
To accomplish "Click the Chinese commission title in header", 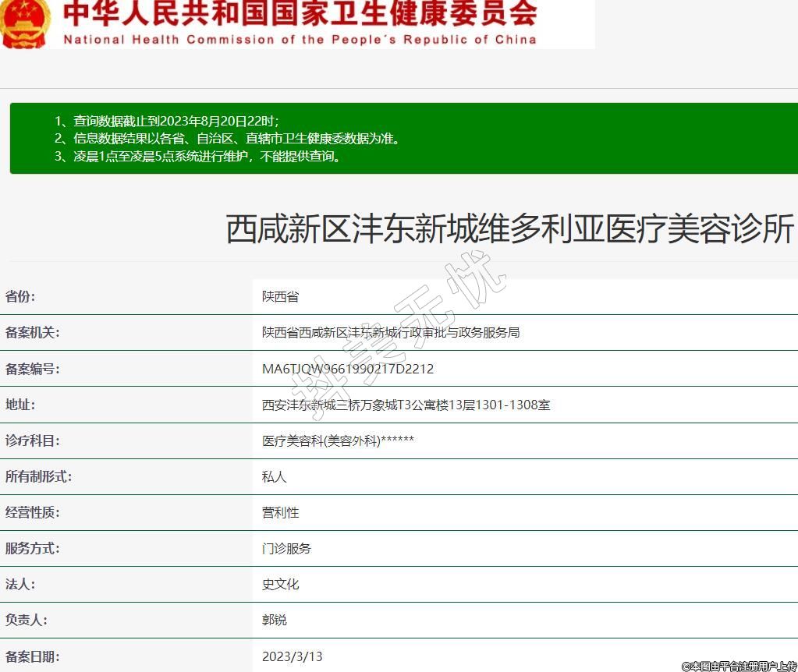I will coord(300,14).
